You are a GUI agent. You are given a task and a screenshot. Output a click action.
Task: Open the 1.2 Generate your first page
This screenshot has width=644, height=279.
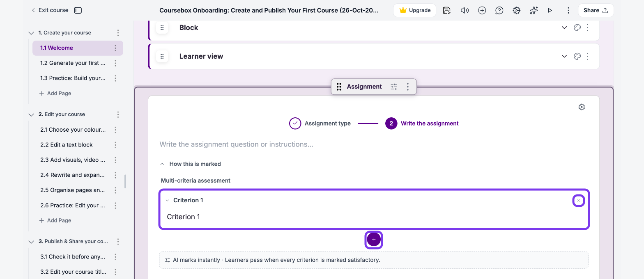(73, 63)
